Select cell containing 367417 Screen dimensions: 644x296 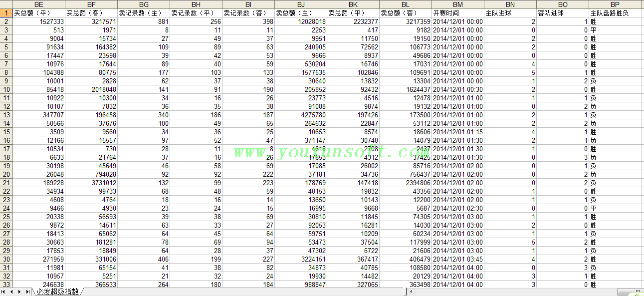353,259
